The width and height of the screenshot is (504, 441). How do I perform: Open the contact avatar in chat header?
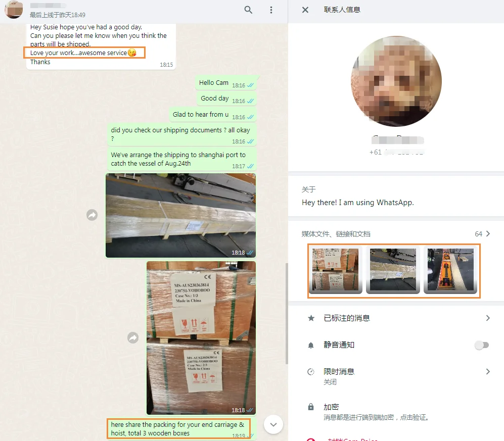(x=14, y=9)
